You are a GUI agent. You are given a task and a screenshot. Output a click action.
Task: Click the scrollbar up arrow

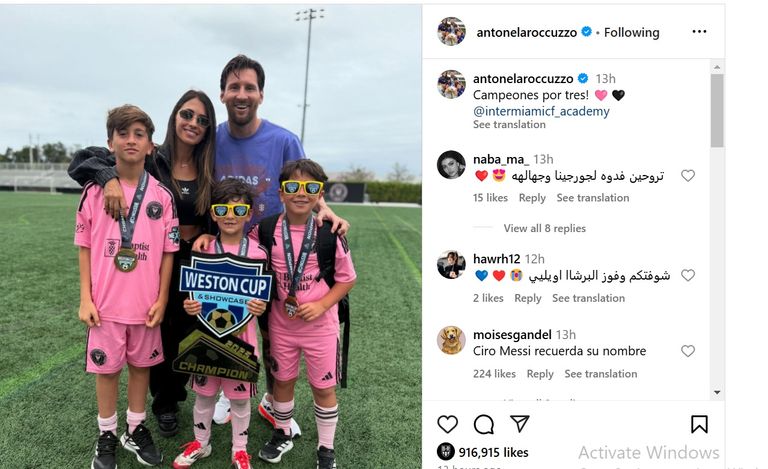coord(717,67)
